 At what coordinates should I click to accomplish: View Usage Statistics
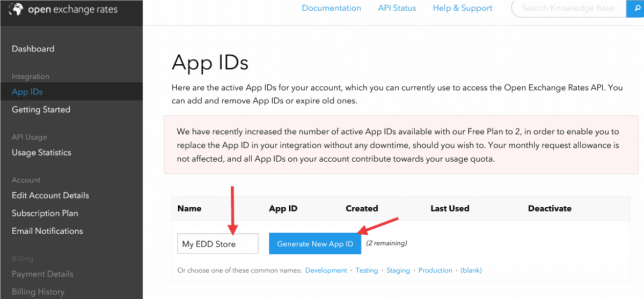pos(41,153)
